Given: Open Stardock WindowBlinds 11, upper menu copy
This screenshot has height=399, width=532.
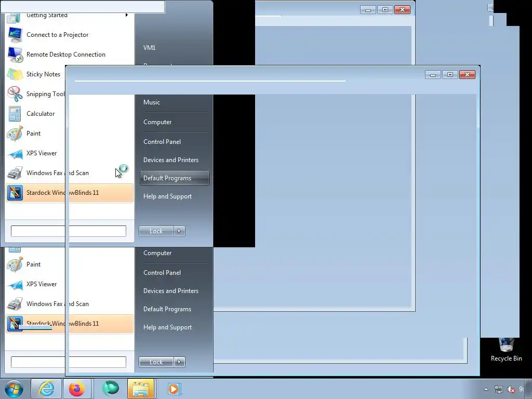Looking at the screenshot, I should click(x=70, y=192).
